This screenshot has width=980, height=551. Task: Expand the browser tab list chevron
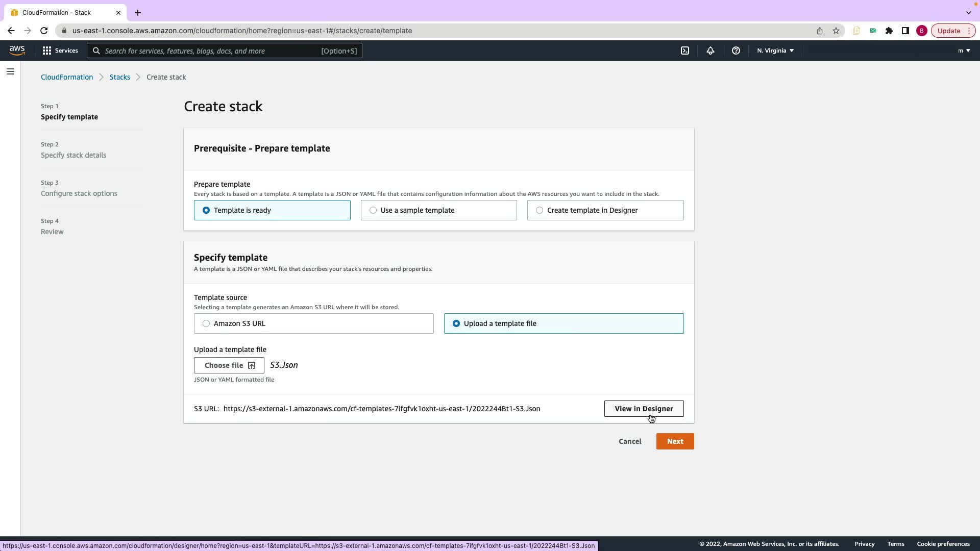pos(968,12)
